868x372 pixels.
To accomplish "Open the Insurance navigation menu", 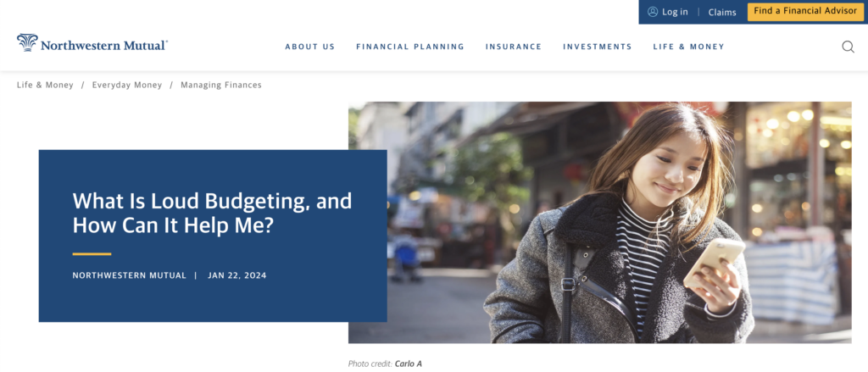I will click(x=514, y=47).
